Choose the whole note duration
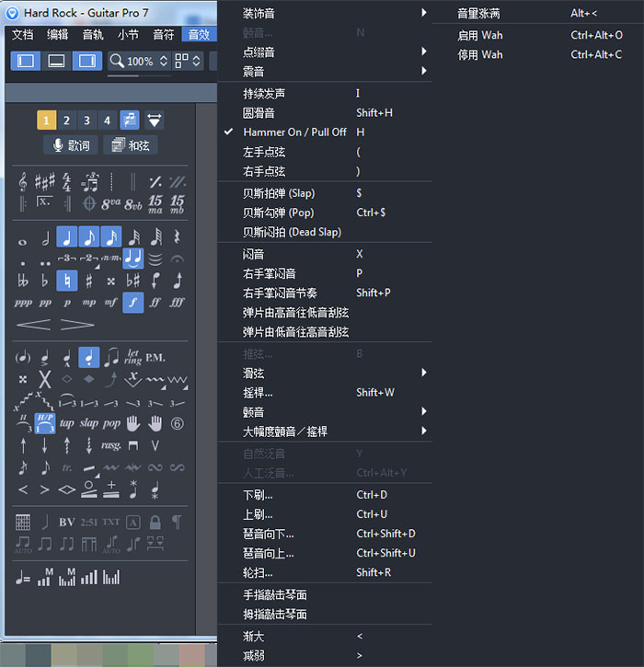The height and width of the screenshot is (667, 644). [23, 242]
